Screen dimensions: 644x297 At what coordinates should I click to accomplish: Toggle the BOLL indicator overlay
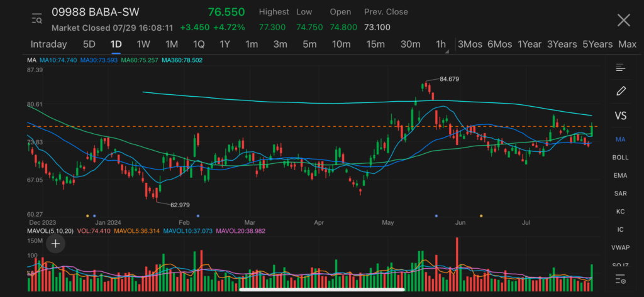621,158
